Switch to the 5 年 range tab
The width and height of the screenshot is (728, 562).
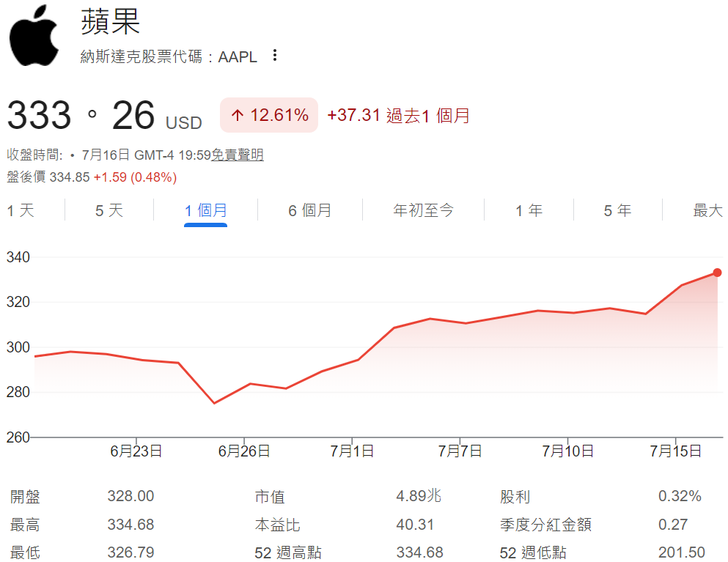pyautogui.click(x=617, y=211)
